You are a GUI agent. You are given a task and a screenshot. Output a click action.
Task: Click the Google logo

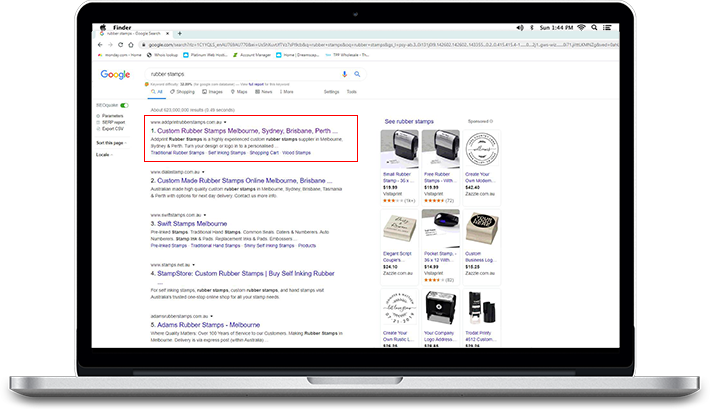click(115, 74)
